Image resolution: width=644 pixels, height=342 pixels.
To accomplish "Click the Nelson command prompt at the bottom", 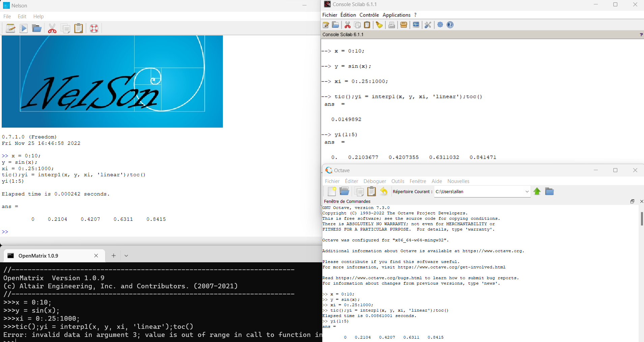I will point(5,232).
